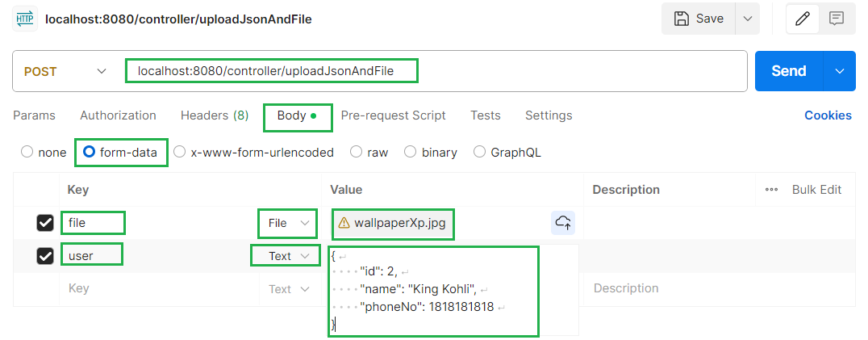Open the Cookies link
This screenshot has width=868, height=340.
828,115
